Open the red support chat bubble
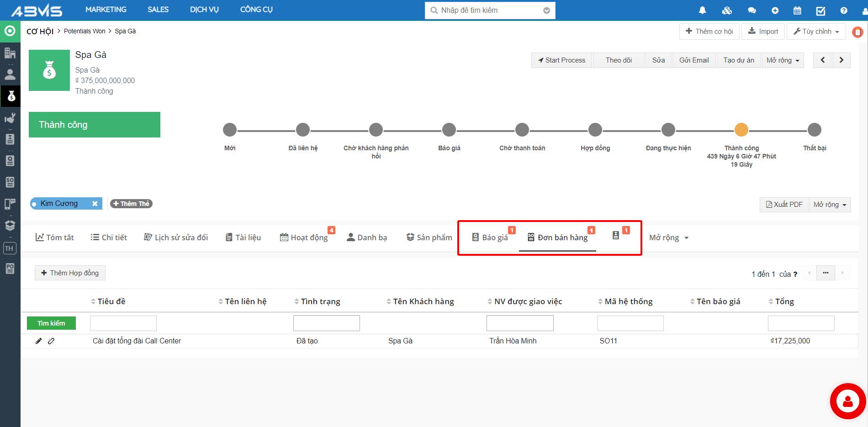This screenshot has width=868, height=427. [847, 401]
